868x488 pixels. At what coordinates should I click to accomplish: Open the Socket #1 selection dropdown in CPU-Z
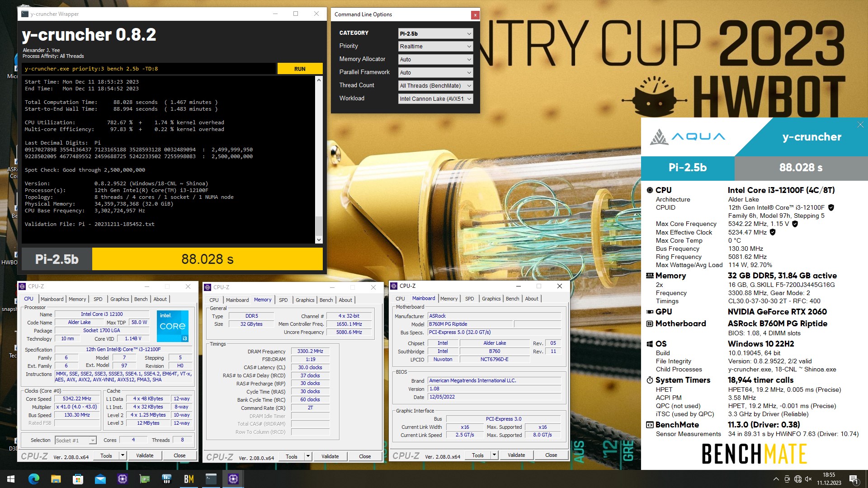(x=75, y=441)
